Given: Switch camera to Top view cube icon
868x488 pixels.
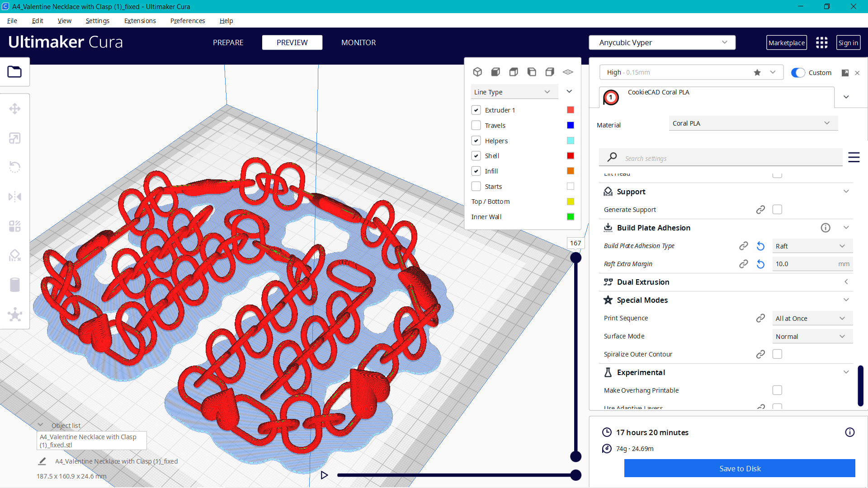Looking at the screenshot, I should tap(514, 72).
